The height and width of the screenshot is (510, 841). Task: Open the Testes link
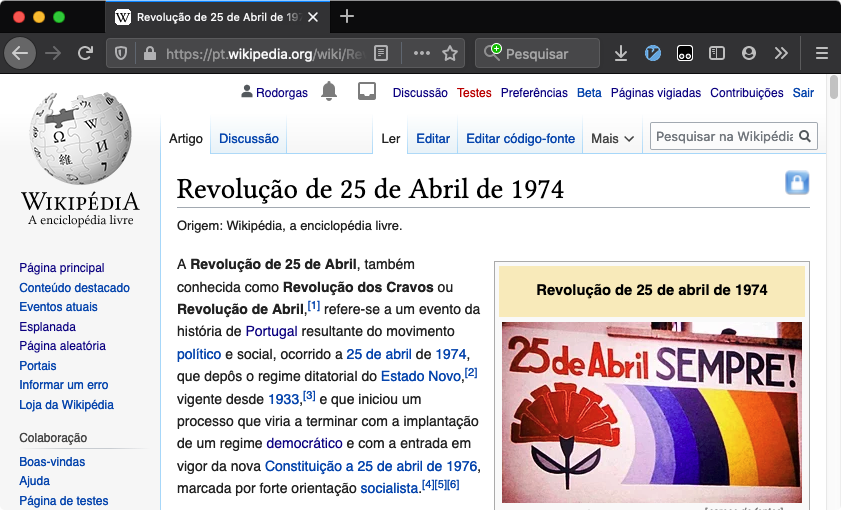click(474, 93)
